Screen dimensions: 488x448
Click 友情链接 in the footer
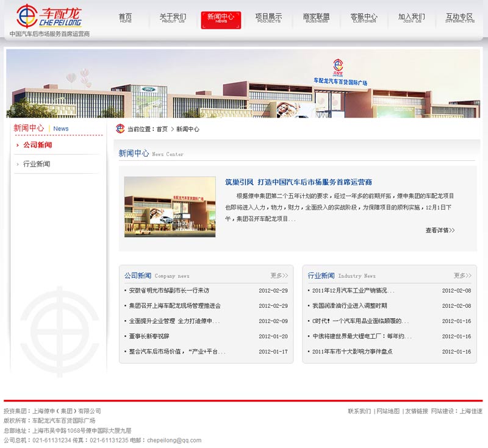417,411
